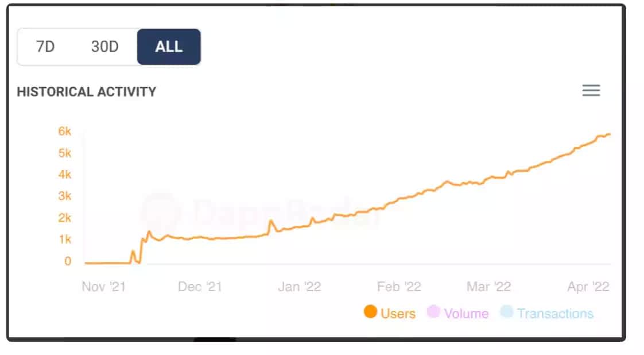Toggle the Users series label
Image resolution: width=644 pixels, height=355 pixels.
(398, 314)
